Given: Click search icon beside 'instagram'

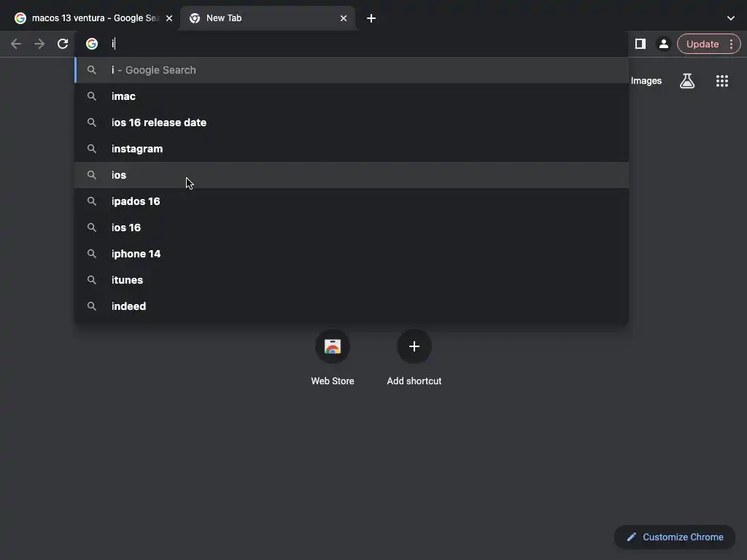Looking at the screenshot, I should pos(92,149).
